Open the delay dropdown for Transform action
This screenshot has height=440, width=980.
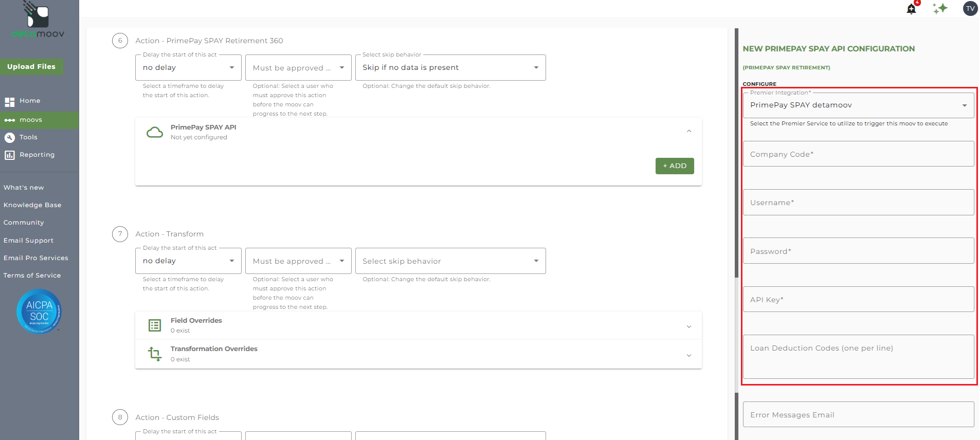(x=188, y=261)
